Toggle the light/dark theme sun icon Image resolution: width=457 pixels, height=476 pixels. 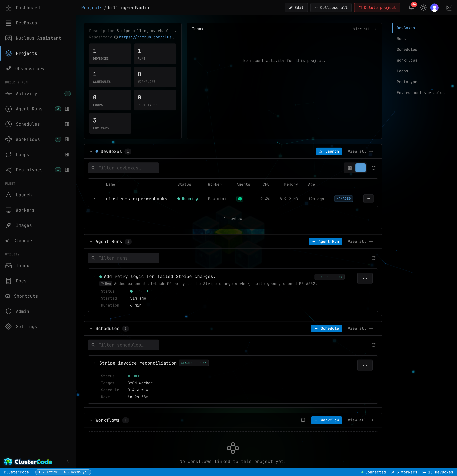coord(423,8)
